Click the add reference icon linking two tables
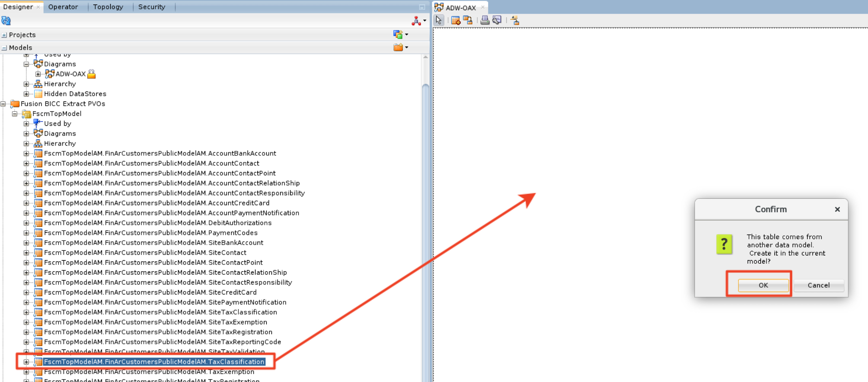The image size is (868, 382). tap(468, 20)
